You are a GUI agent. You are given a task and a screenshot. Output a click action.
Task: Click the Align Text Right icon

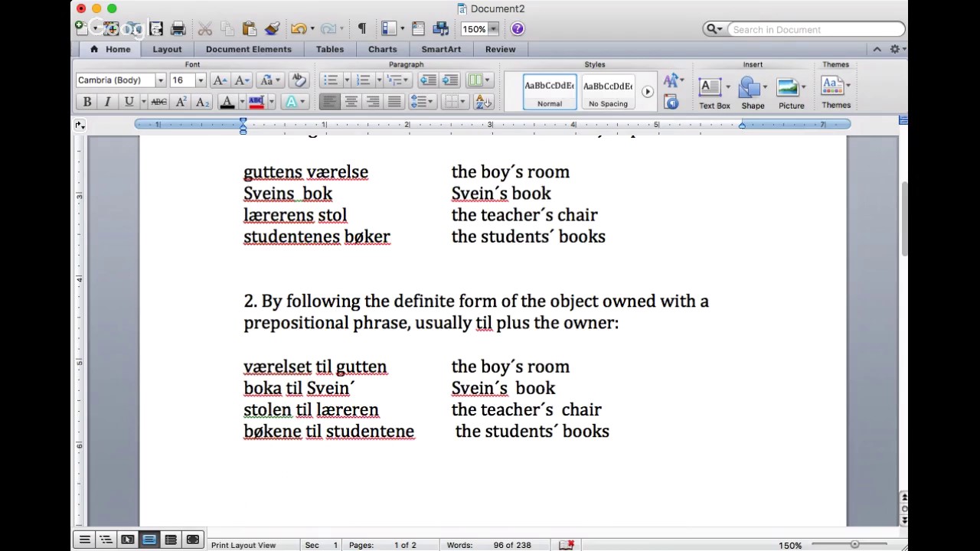[x=373, y=102]
